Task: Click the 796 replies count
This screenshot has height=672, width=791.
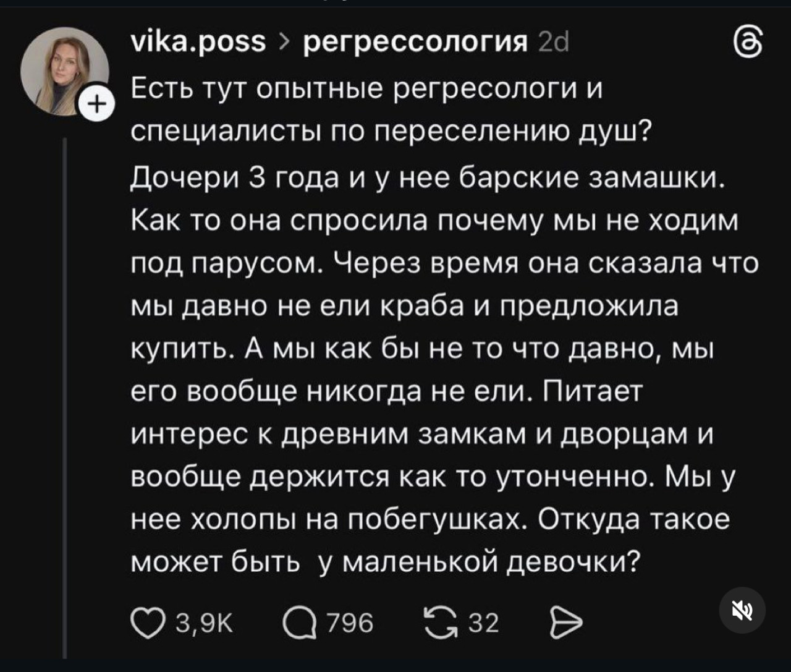Action: click(350, 623)
